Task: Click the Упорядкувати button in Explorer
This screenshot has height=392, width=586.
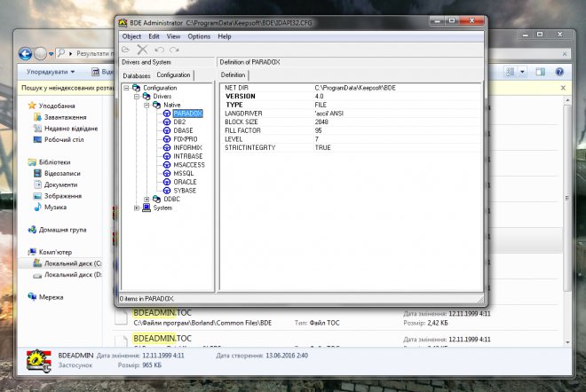Action: coord(49,71)
